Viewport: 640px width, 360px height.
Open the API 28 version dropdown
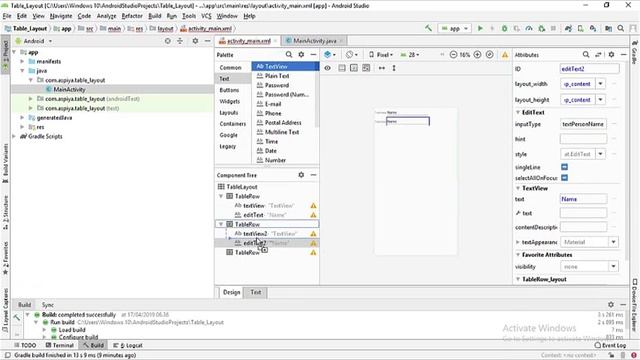410,54
